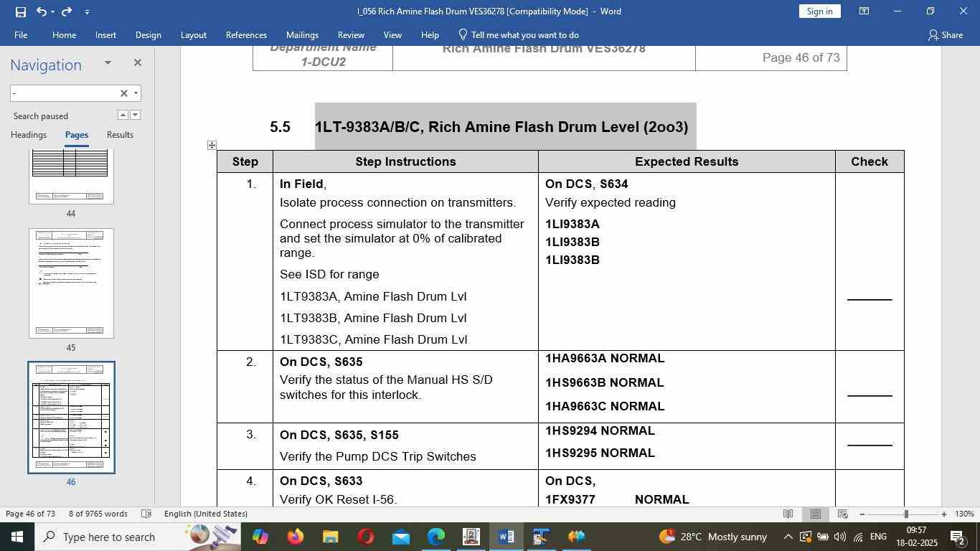This screenshot has height=551, width=980.
Task: Close the Navigation pane
Action: coord(137,62)
